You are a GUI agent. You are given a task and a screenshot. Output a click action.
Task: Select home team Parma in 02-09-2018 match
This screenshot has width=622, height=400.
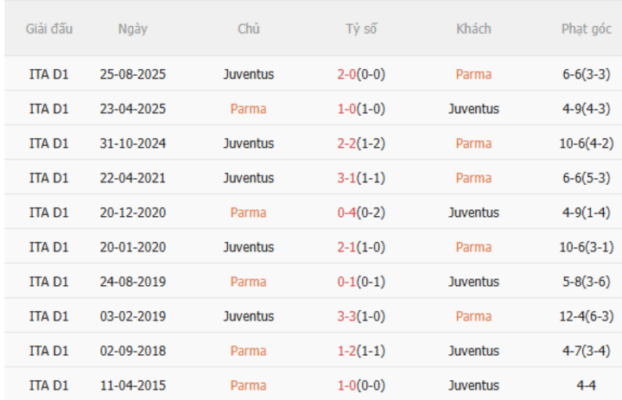coord(248,351)
